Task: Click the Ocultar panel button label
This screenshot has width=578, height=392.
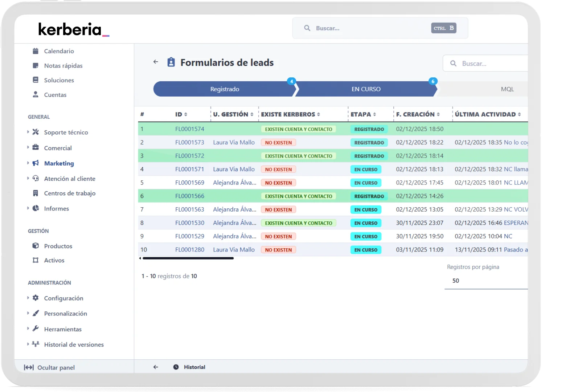Action: coord(56,367)
